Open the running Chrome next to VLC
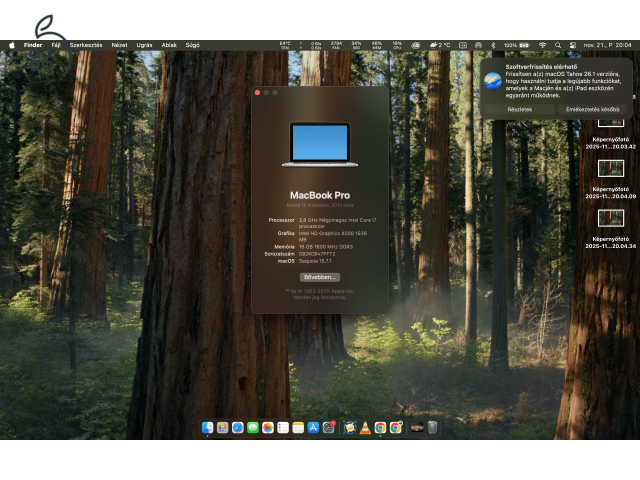Image resolution: width=640 pixels, height=480 pixels. (x=380, y=427)
